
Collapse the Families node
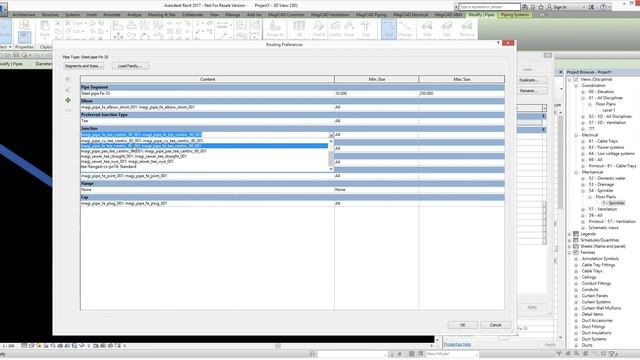(x=570, y=253)
